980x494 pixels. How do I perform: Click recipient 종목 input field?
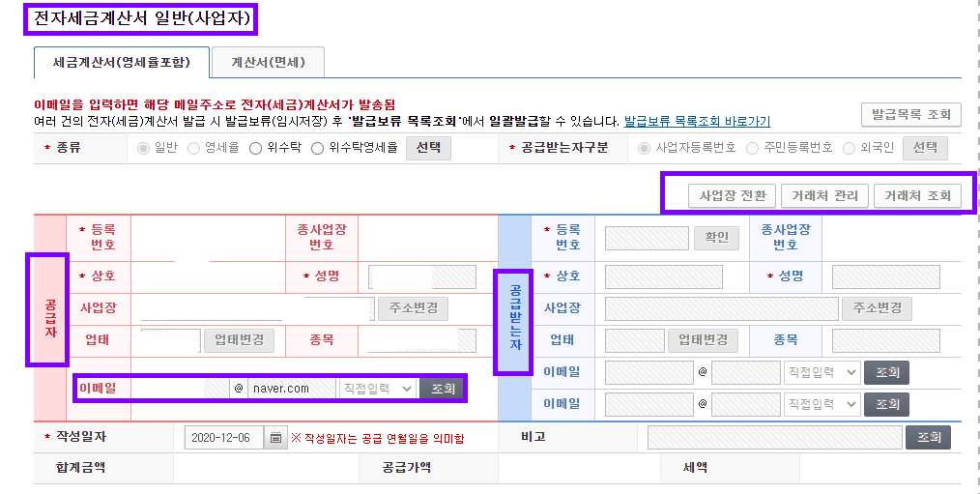(x=885, y=340)
